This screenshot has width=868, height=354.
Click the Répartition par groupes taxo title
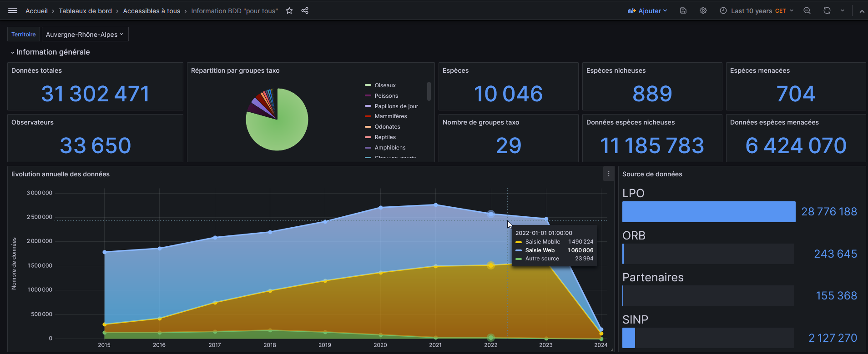[235, 70]
